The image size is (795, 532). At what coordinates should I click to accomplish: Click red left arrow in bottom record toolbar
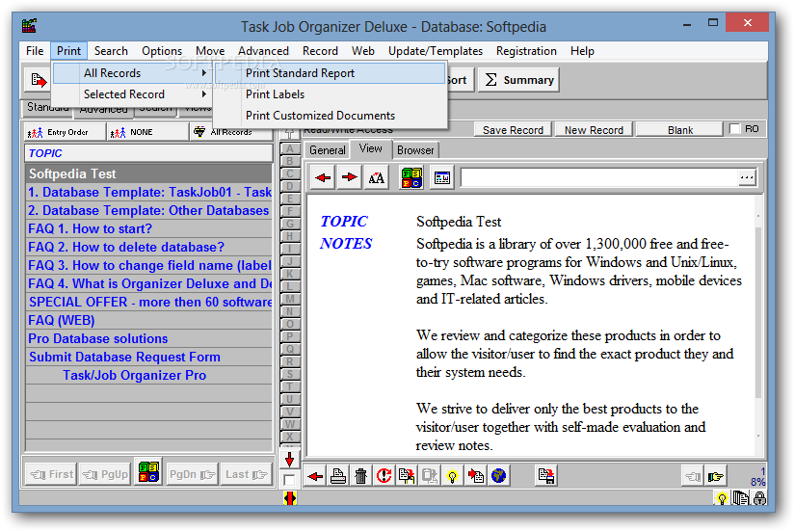tap(315, 476)
